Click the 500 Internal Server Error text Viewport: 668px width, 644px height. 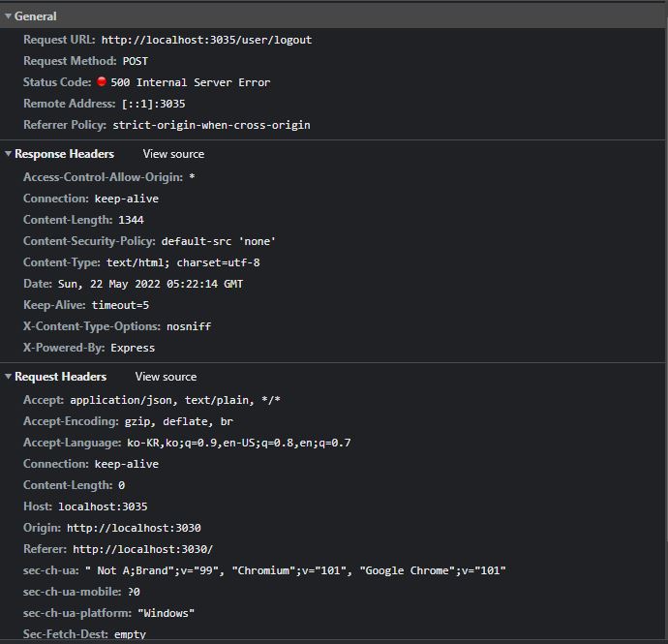click(x=190, y=82)
